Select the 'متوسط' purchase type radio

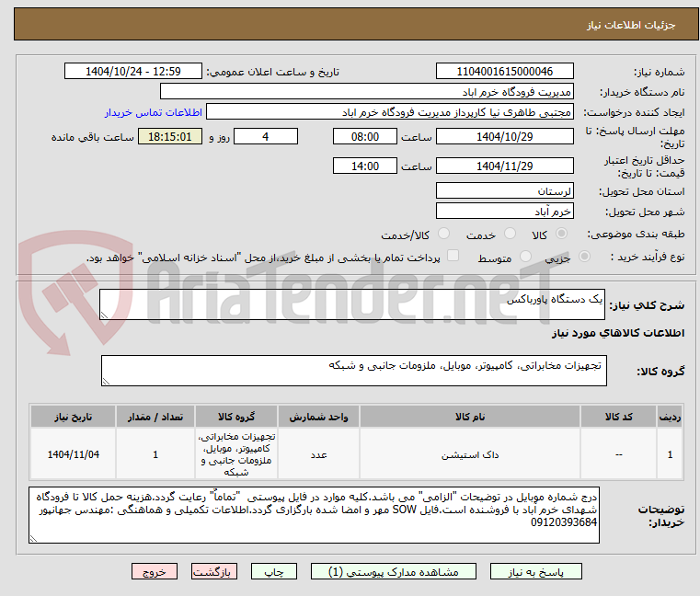click(x=526, y=257)
